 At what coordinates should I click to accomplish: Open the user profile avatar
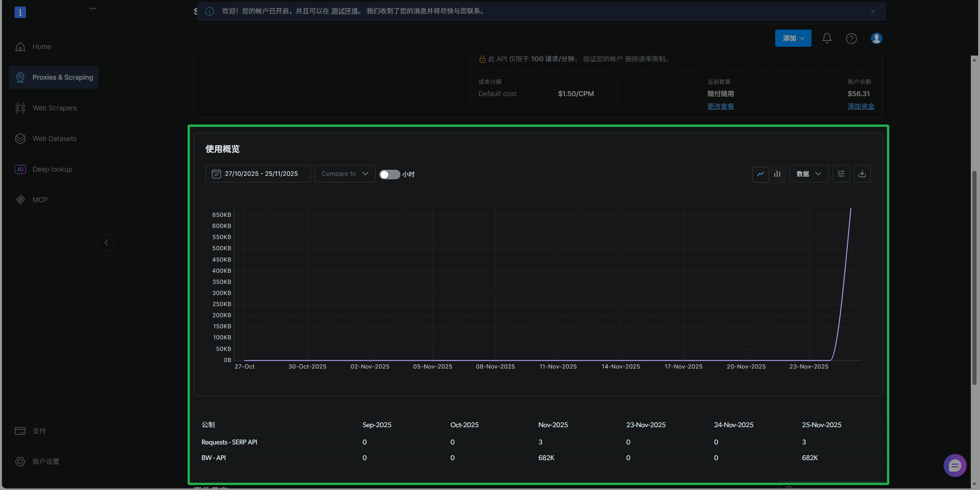pyautogui.click(x=876, y=38)
